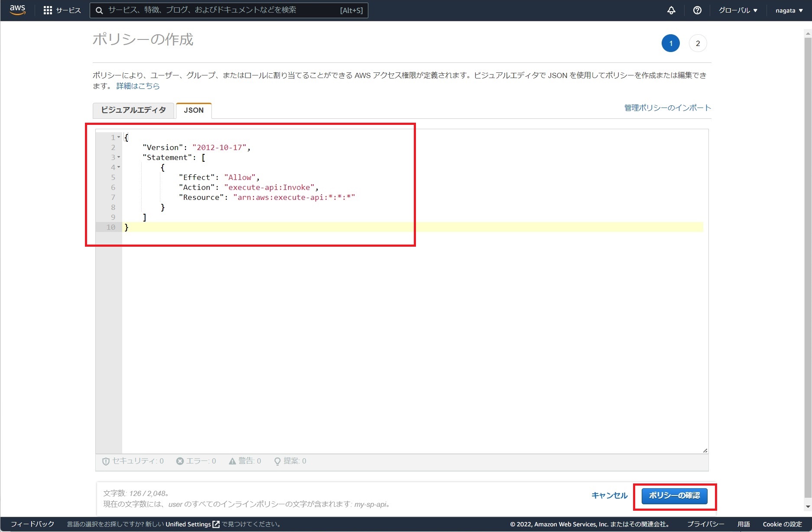The image size is (812, 532).
Task: Click the エラー icon in editor status bar
Action: (x=179, y=461)
